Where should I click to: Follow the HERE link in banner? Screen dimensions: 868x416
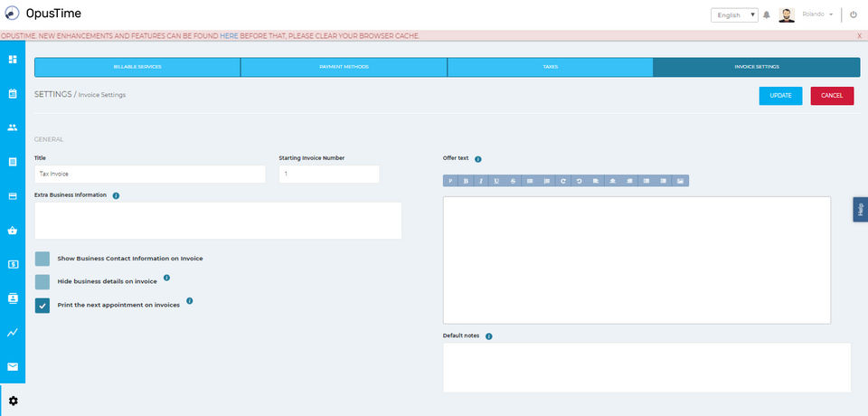pos(229,35)
